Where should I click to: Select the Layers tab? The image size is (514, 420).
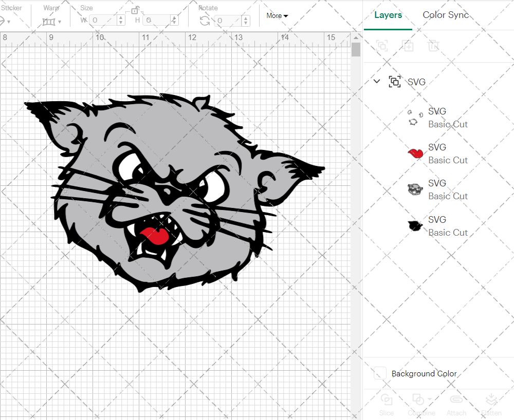[388, 15]
